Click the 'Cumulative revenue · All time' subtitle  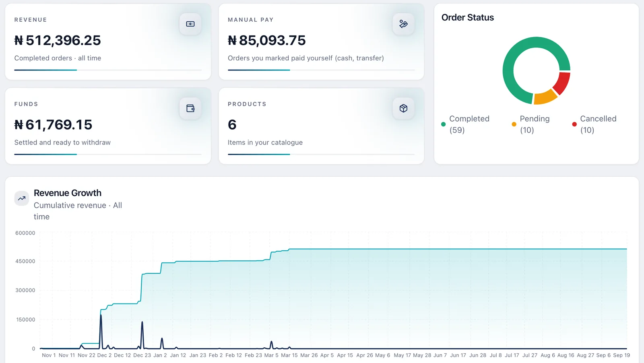pos(78,211)
